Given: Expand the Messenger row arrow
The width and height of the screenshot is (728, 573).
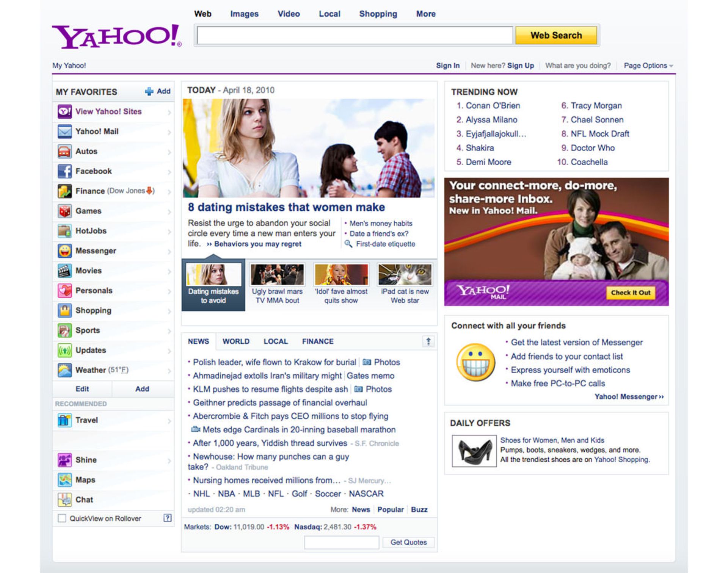Looking at the screenshot, I should coord(169,251).
